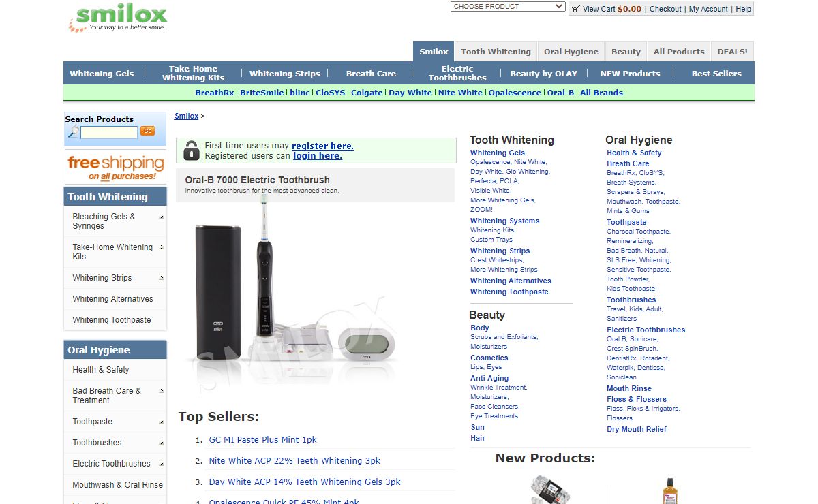The width and height of the screenshot is (818, 504).
Task: Click the Anti-Aging link
Action: point(489,378)
